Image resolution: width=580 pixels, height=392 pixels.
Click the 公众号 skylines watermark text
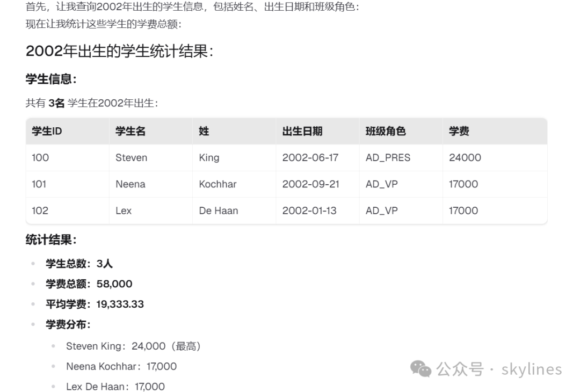coord(498,369)
